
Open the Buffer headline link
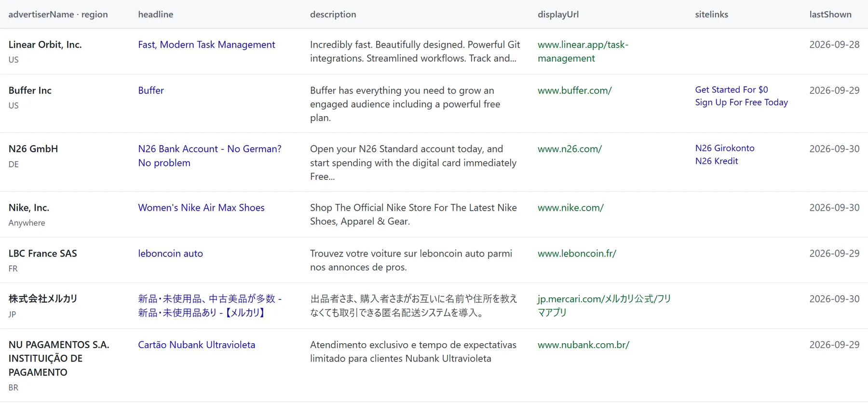click(x=151, y=91)
